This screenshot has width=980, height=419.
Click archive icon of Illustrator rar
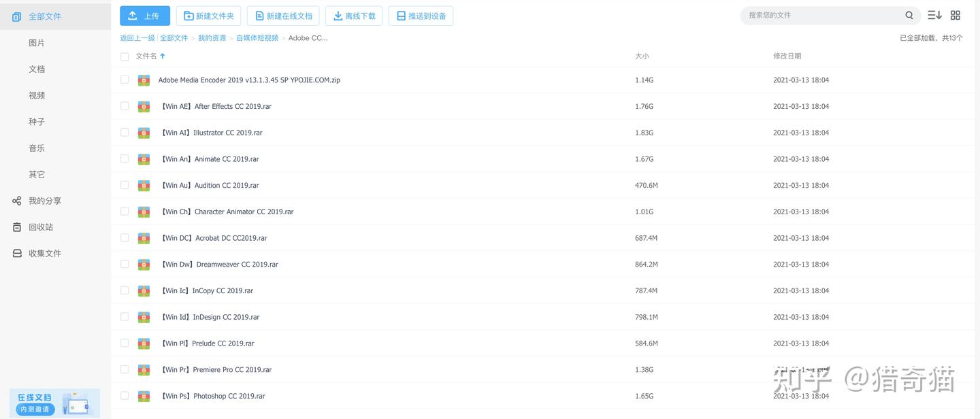(x=144, y=133)
